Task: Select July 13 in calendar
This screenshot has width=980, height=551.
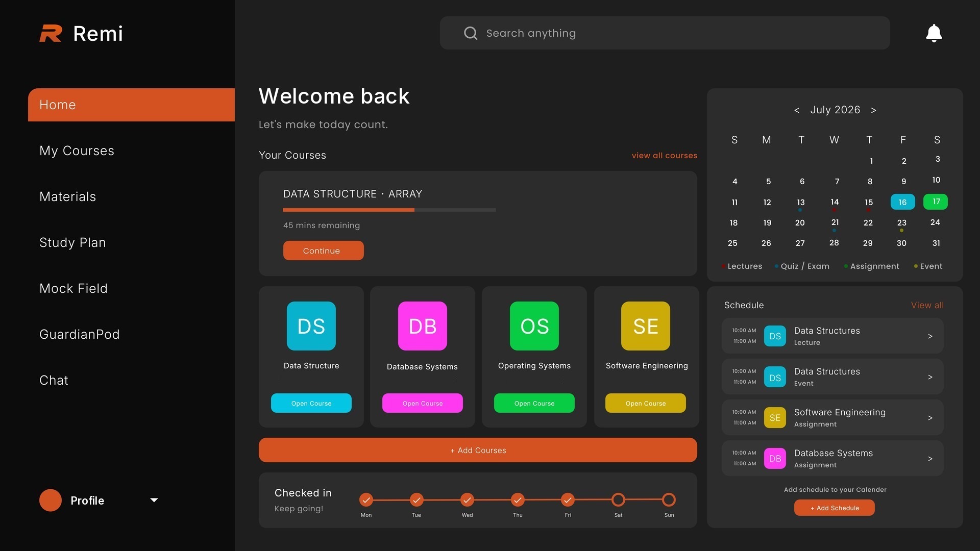Action: pyautogui.click(x=801, y=203)
